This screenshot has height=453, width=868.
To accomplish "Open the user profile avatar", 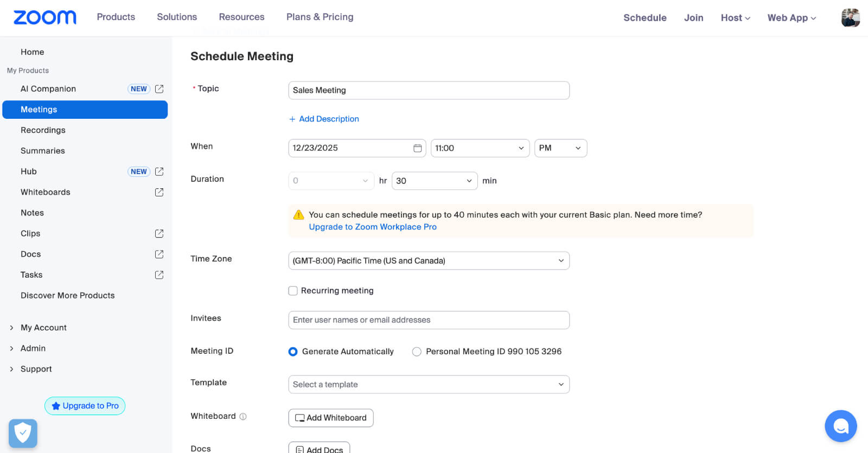I will click(x=850, y=17).
